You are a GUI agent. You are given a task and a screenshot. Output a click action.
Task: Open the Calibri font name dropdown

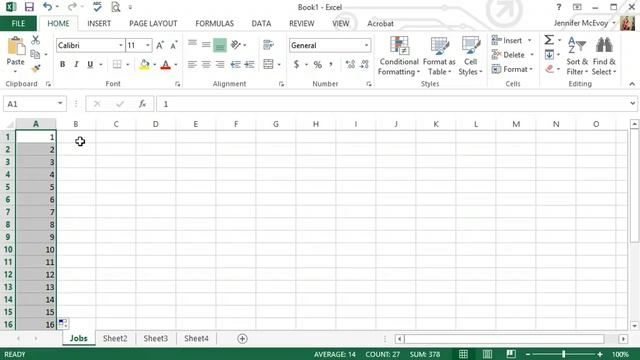(x=120, y=45)
